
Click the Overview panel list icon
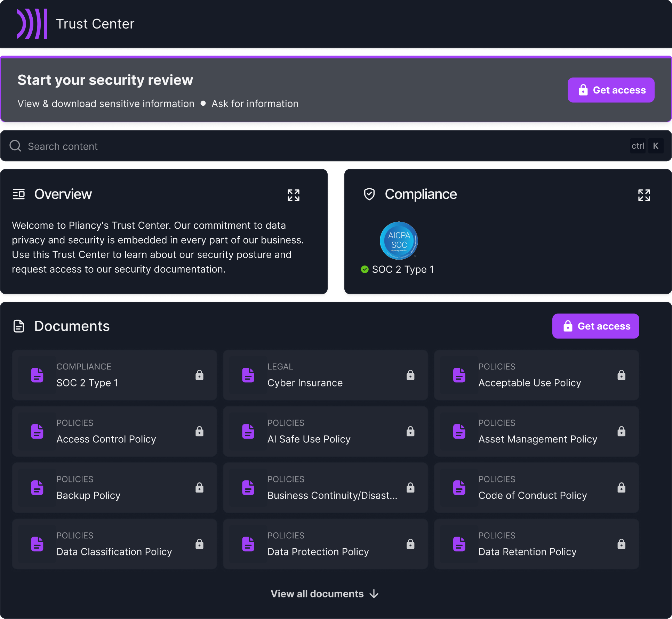point(19,194)
